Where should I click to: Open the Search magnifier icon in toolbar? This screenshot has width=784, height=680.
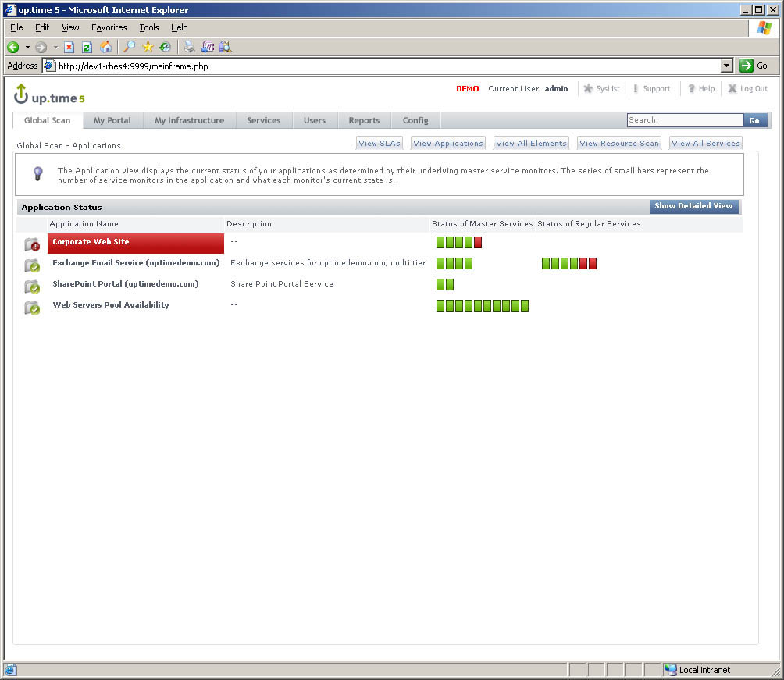[130, 47]
